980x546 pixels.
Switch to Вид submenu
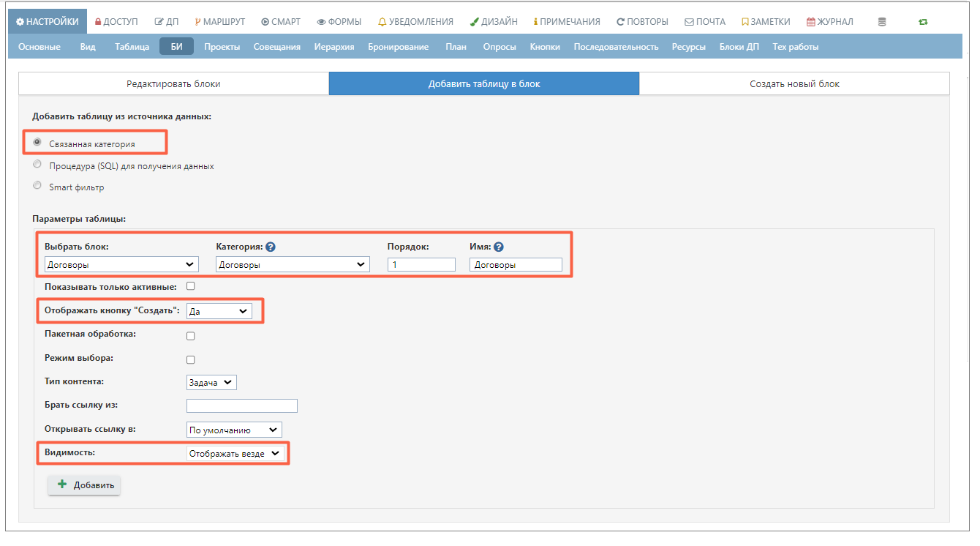(88, 47)
